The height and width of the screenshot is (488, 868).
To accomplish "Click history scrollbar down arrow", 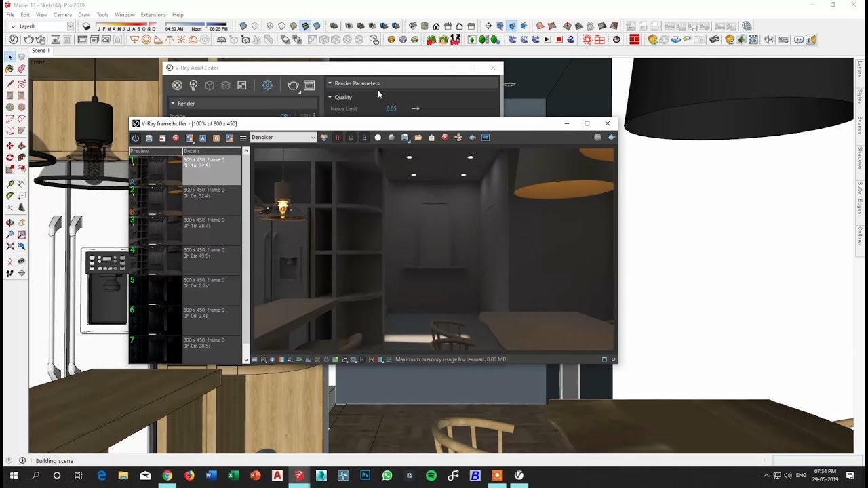I will pyautogui.click(x=246, y=360).
